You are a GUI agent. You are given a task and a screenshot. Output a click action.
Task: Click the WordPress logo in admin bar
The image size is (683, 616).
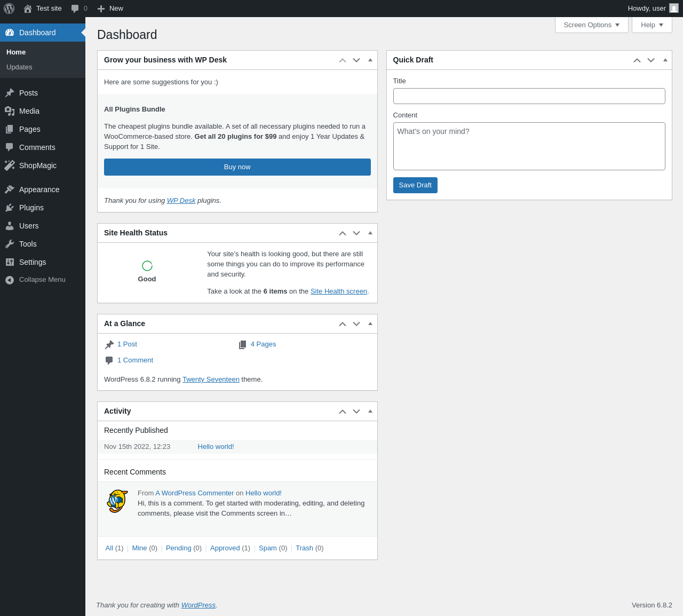click(x=9, y=9)
